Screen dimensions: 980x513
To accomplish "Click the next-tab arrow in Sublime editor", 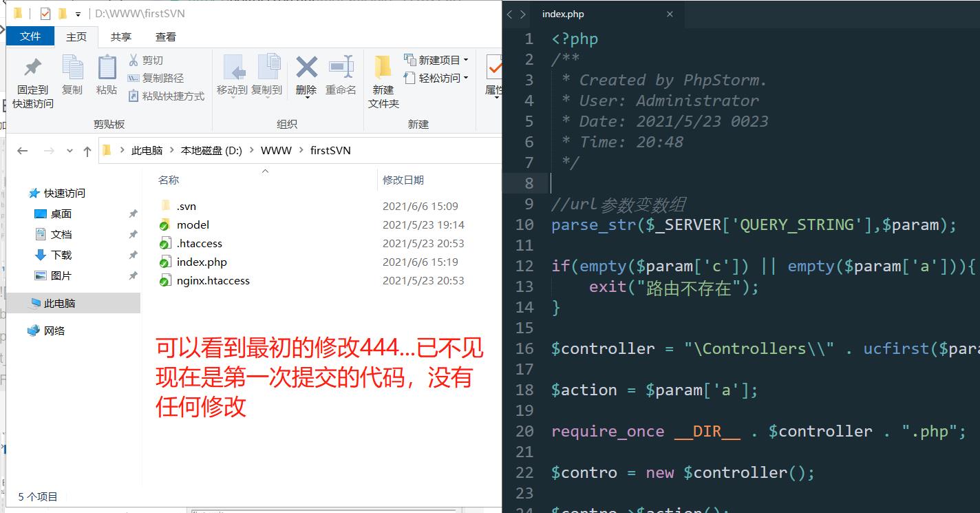I will click(x=523, y=14).
